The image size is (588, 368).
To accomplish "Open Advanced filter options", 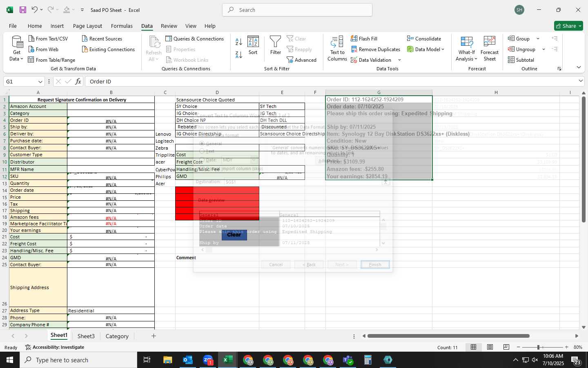I will (x=301, y=60).
